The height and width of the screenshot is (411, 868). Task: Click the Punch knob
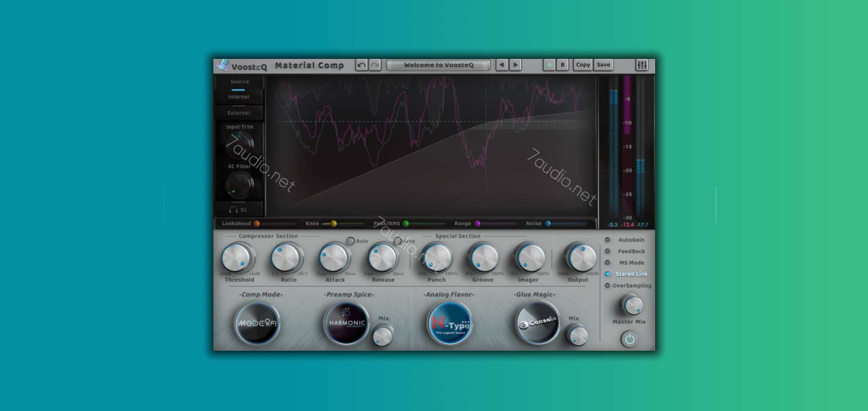436,258
